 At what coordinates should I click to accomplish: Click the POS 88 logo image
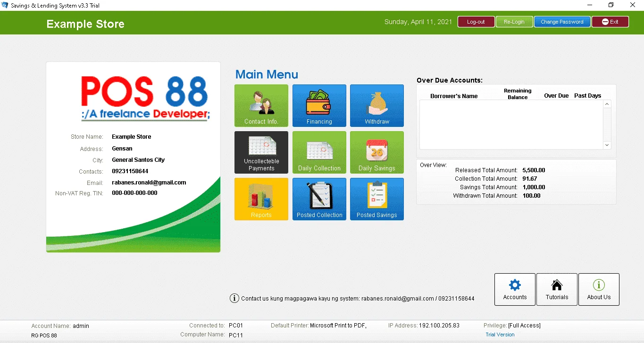(145, 99)
